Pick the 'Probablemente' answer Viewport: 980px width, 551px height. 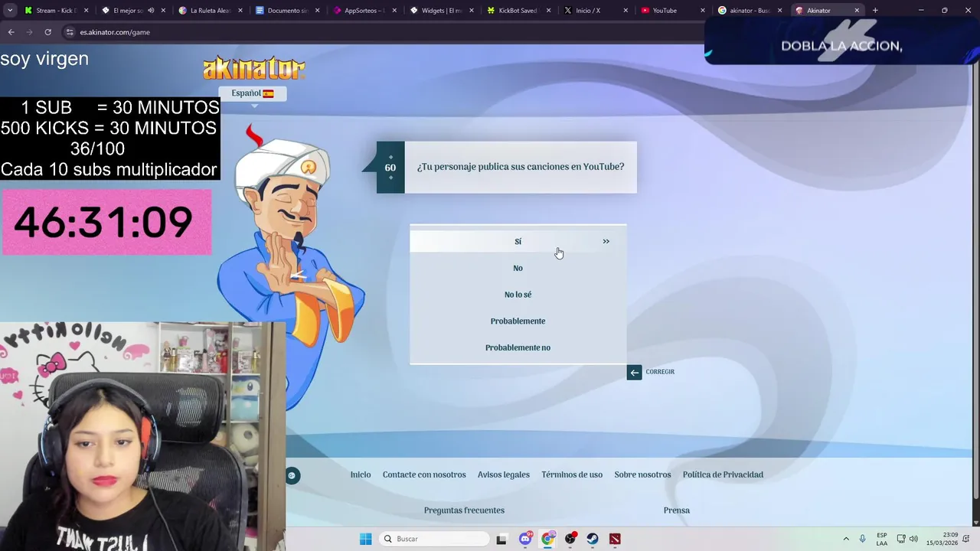coord(518,321)
